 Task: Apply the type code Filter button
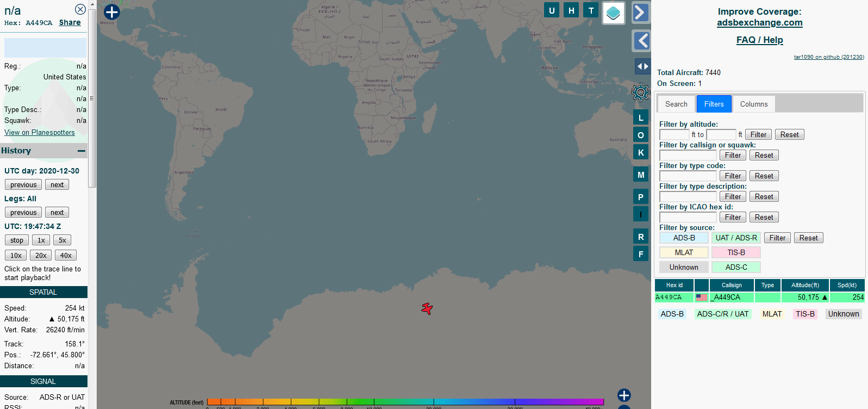click(x=733, y=176)
